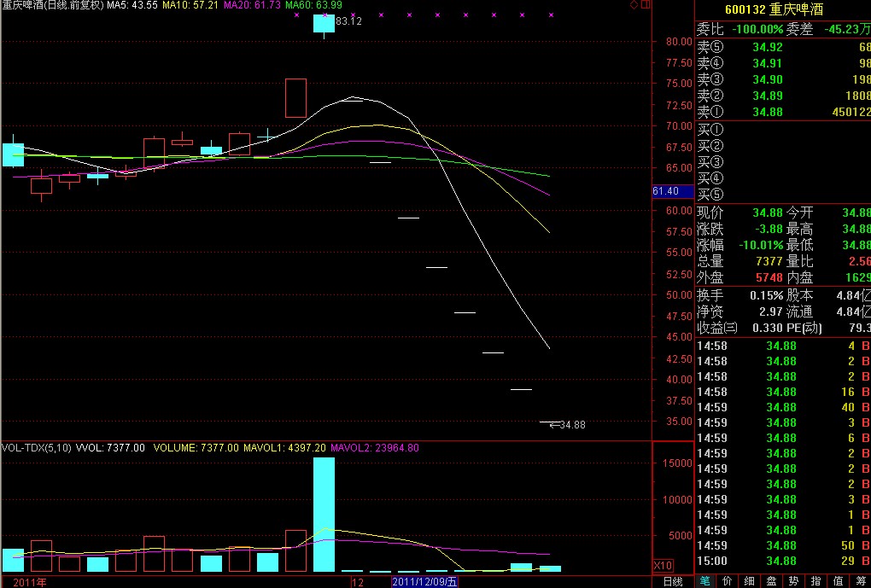Image resolution: width=871 pixels, height=588 pixels.
Task: Click the large red hollow candlestick near 72.50
Action: point(295,97)
